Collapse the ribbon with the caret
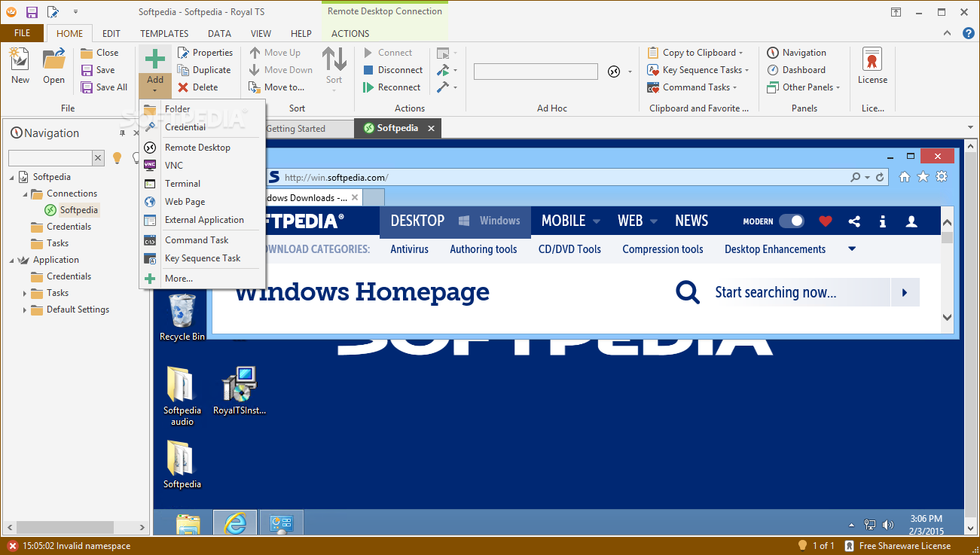Image resolution: width=980 pixels, height=555 pixels. [x=948, y=33]
